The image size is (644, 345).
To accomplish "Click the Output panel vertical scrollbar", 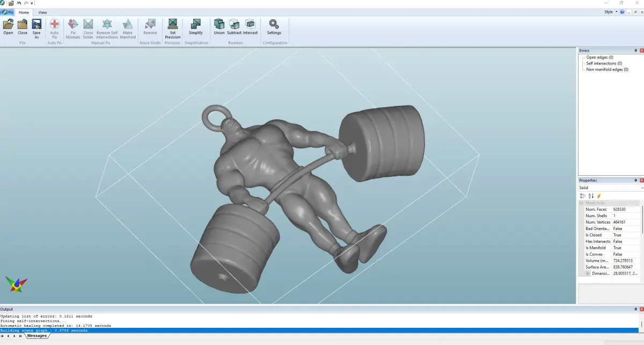I will click(642, 323).
